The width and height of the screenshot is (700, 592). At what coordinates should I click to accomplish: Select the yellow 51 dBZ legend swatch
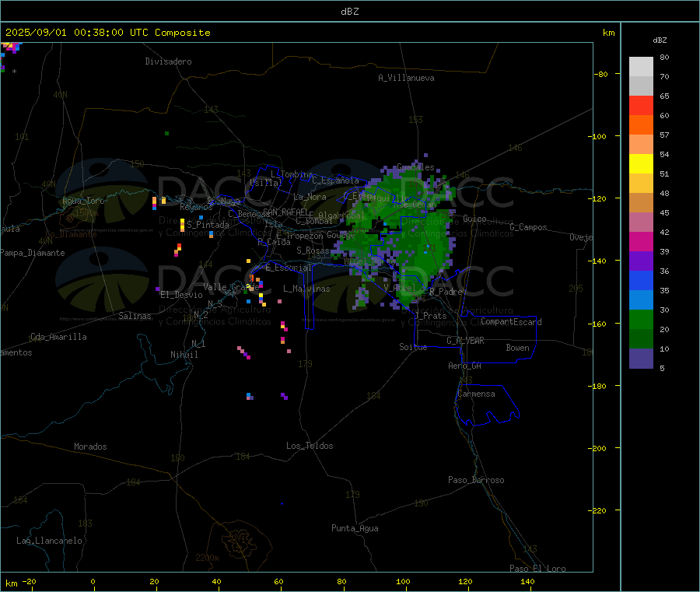pyautogui.click(x=641, y=164)
